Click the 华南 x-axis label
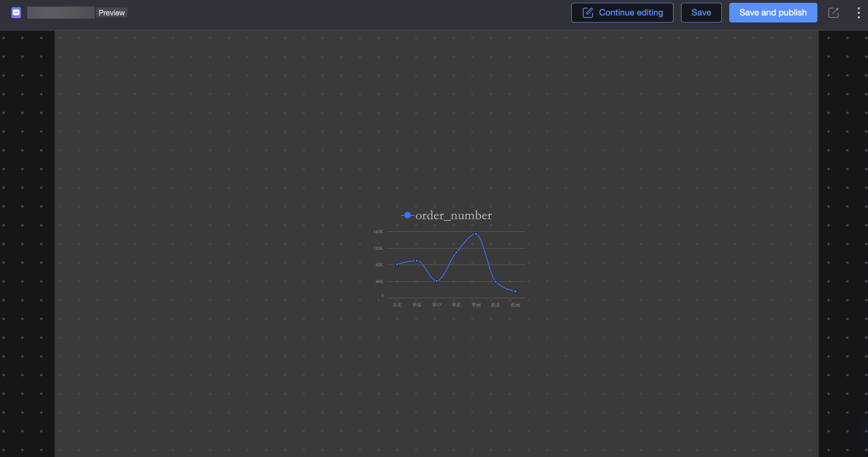The height and width of the screenshot is (457, 868). [476, 305]
